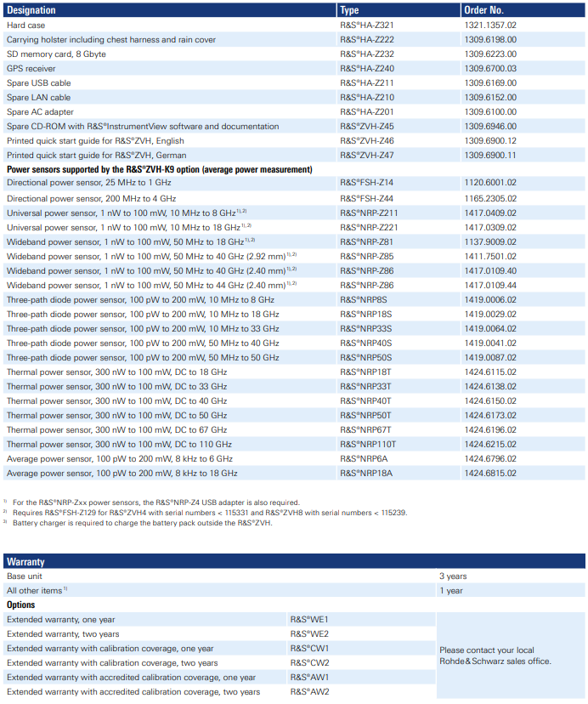The width and height of the screenshot is (588, 704).
Task: Select order number 1419.0064.02
Action: tap(490, 329)
